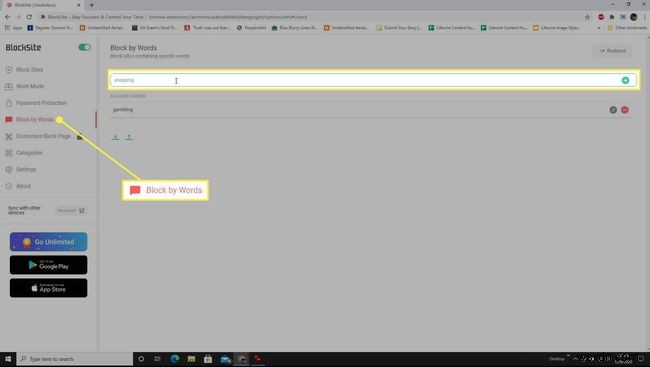The image size is (650, 367).
Task: Click the address bar URL
Action: pos(228,17)
